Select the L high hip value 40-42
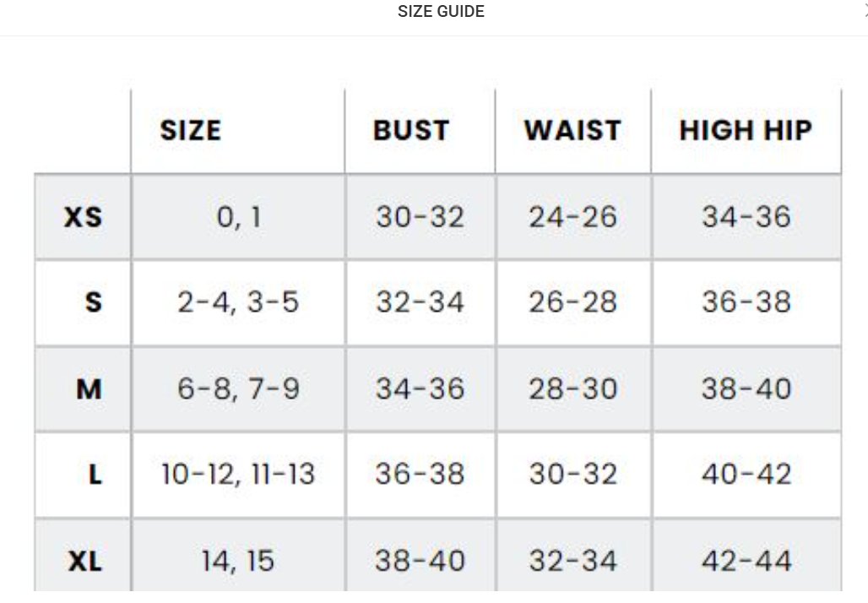This screenshot has height=603, width=868. click(746, 475)
